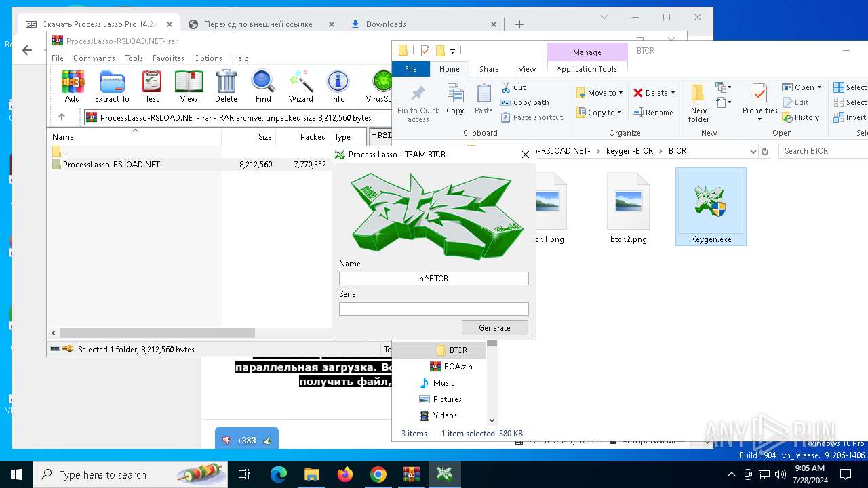Click the Copy icon in Explorer ribbon
Image resolution: width=868 pixels, height=488 pixels.
coord(455,99)
